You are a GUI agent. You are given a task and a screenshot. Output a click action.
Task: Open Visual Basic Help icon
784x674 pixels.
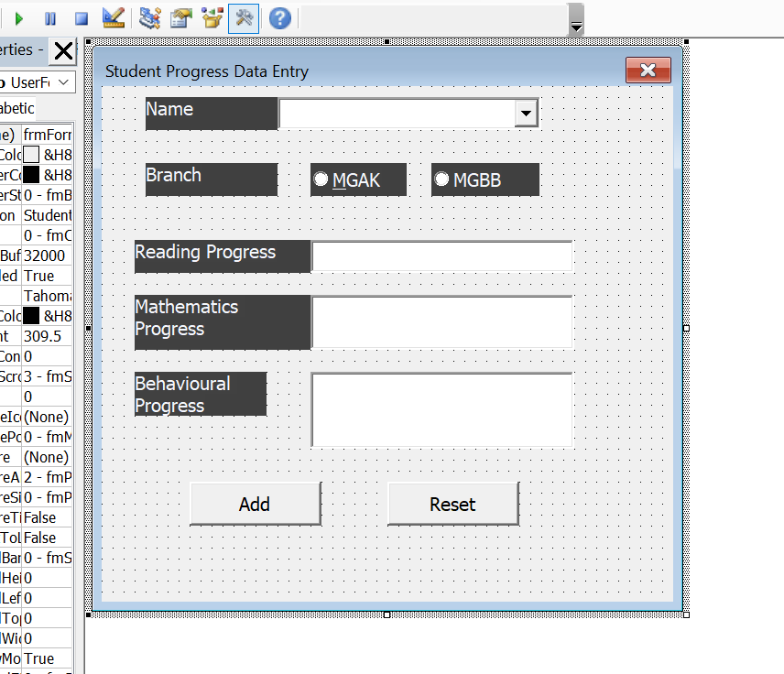280,18
